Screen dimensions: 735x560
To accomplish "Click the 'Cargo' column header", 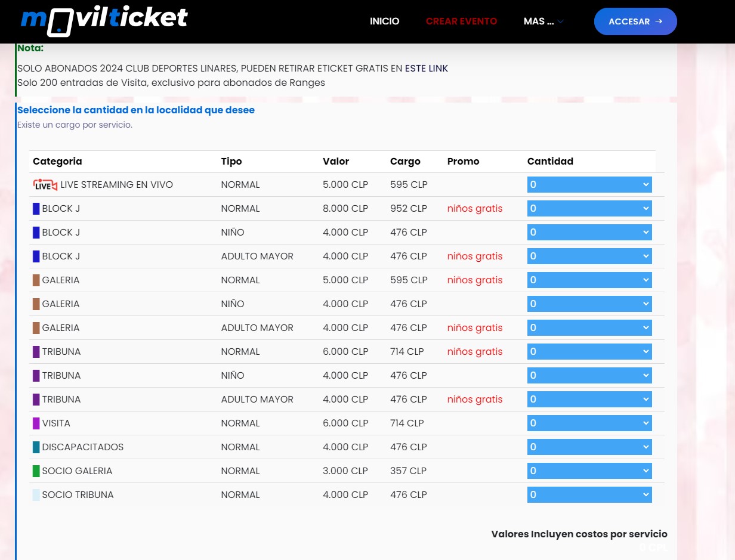I will click(405, 162).
